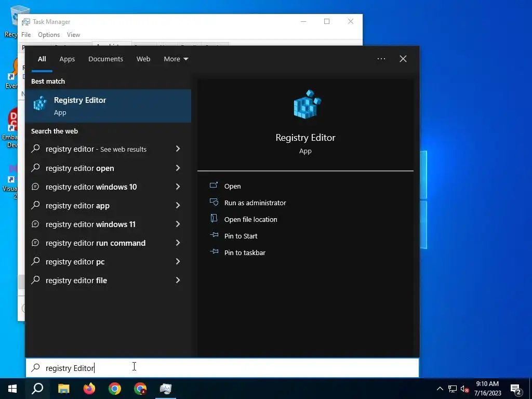Screen dimensions: 532x399
Task: Expand arrow for 'registry editor app'
Action: coord(178,205)
